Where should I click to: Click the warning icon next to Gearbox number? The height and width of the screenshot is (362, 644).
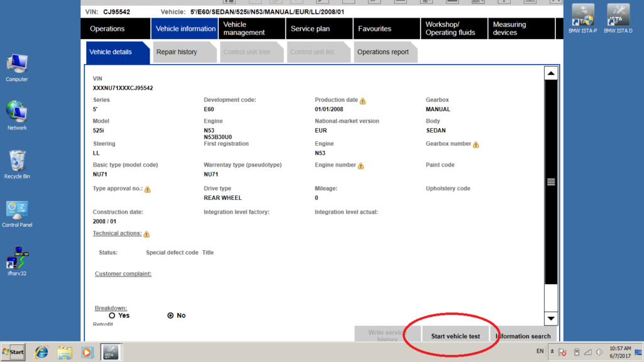coord(476,145)
